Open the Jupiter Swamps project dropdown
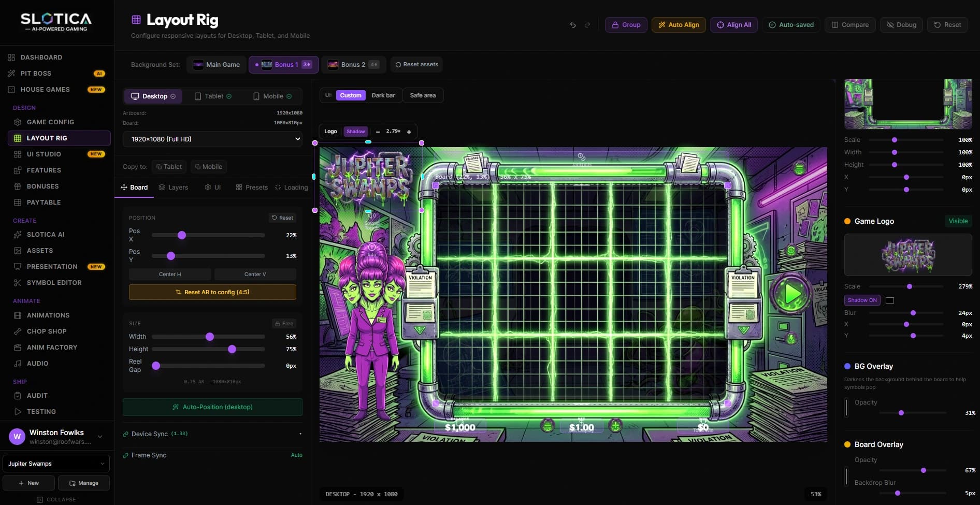Viewport: 980px width, 505px height. [56, 464]
